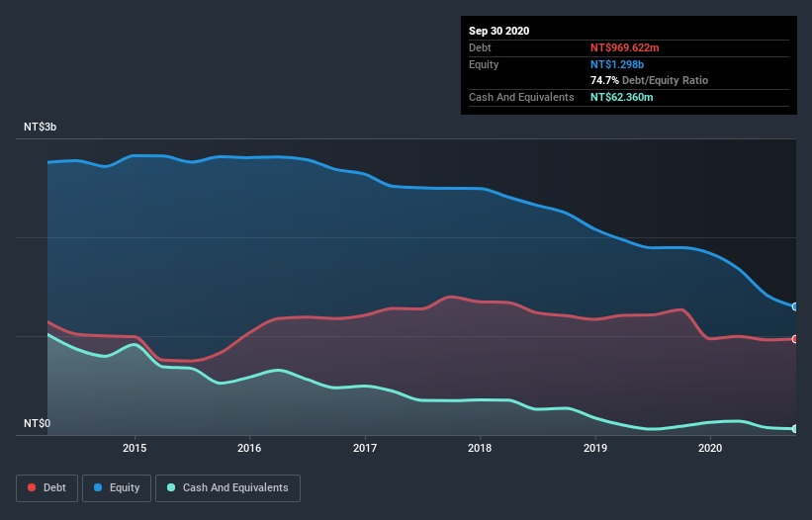812x520 pixels.
Task: Toggle the Cash And Equivalents legend button
Action: coord(227,488)
